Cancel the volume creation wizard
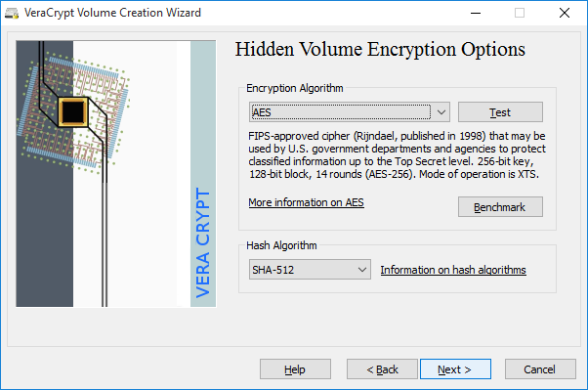Viewport: 588px width, 390px height. [540, 369]
